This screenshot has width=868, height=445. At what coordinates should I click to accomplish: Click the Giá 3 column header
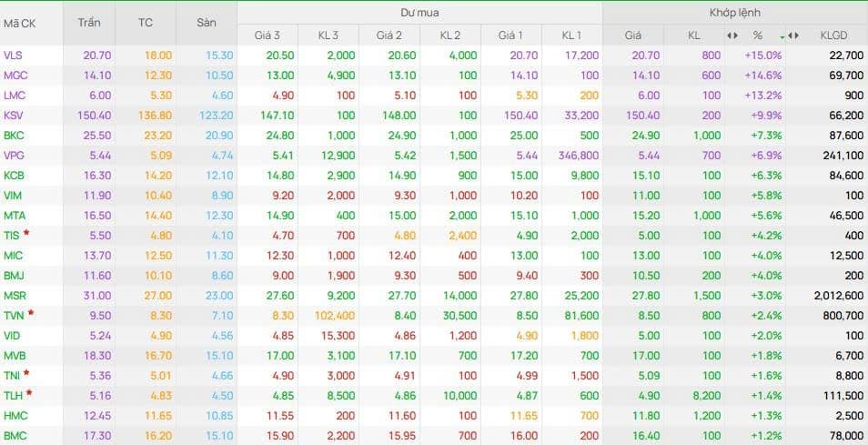[x=267, y=35]
